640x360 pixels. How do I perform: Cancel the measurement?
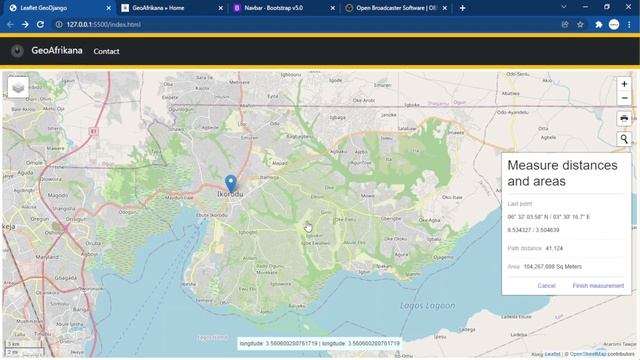(x=547, y=286)
